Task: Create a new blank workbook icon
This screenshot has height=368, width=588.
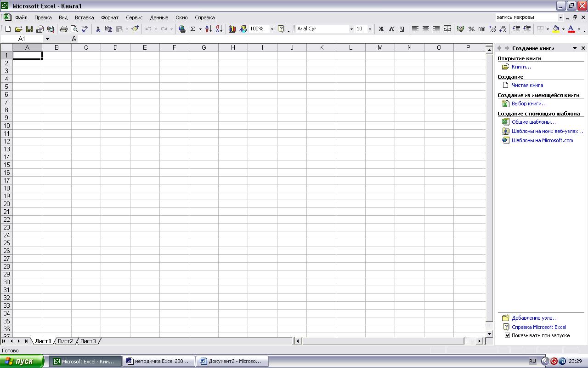Action: pyautogui.click(x=8, y=29)
